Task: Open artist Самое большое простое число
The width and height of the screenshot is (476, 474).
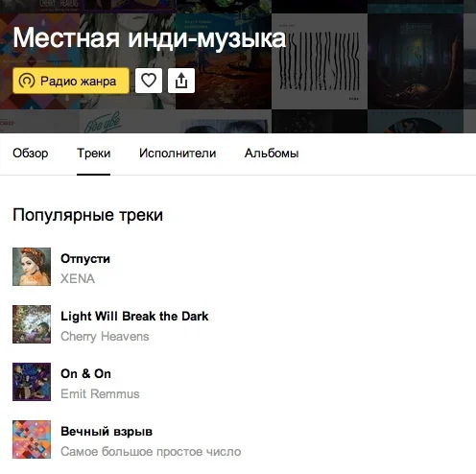Action: pos(151,452)
